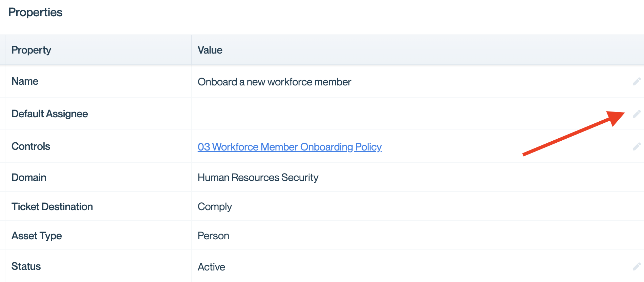644x282 pixels.
Task: Click the Comply ticket destination value
Action: (x=215, y=207)
